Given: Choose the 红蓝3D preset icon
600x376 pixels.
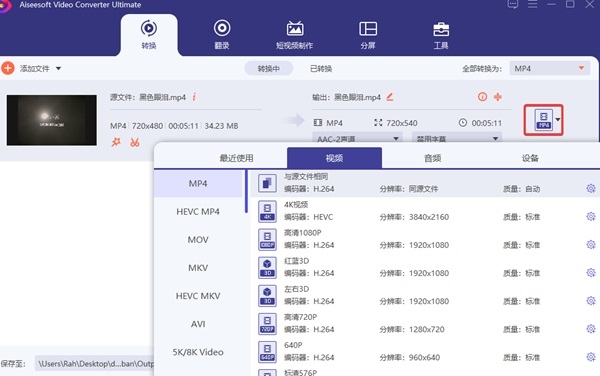Looking at the screenshot, I should (x=267, y=268).
